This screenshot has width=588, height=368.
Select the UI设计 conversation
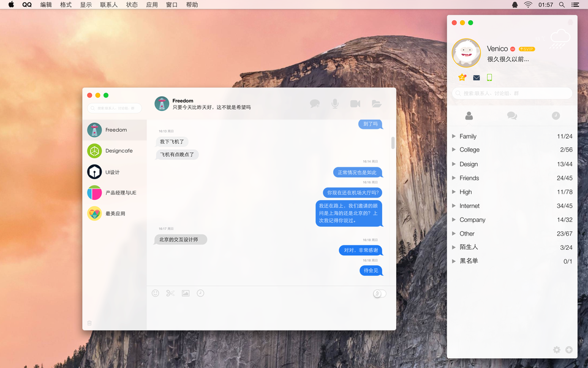point(115,172)
